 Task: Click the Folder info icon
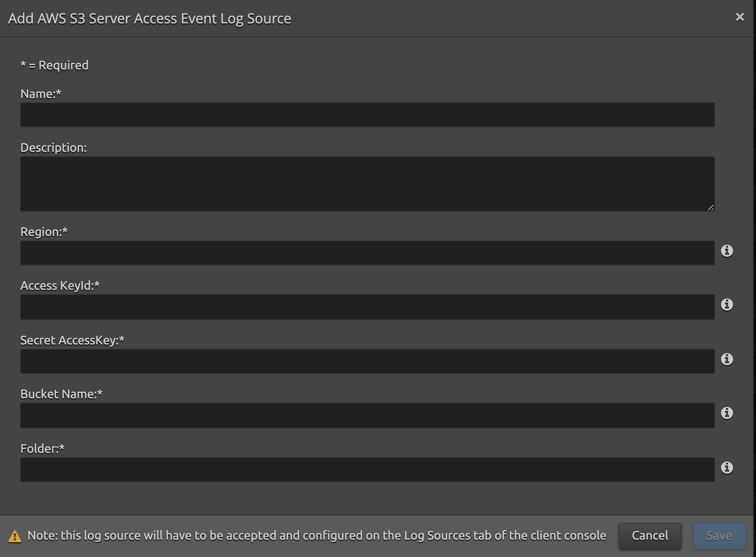coord(727,468)
